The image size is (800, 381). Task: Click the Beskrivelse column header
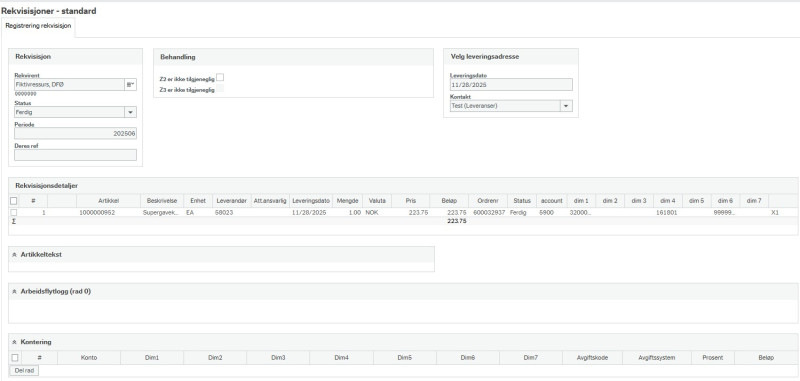[x=162, y=201]
